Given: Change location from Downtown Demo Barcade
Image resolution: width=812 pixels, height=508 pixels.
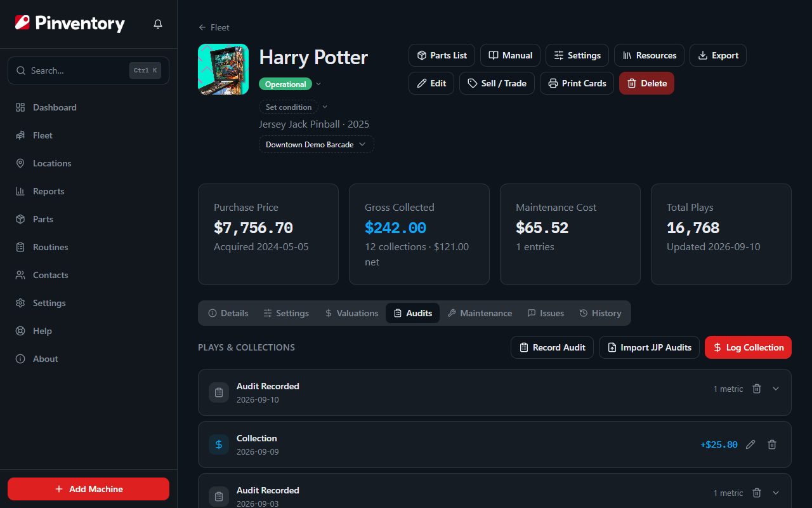Looking at the screenshot, I should [x=316, y=144].
